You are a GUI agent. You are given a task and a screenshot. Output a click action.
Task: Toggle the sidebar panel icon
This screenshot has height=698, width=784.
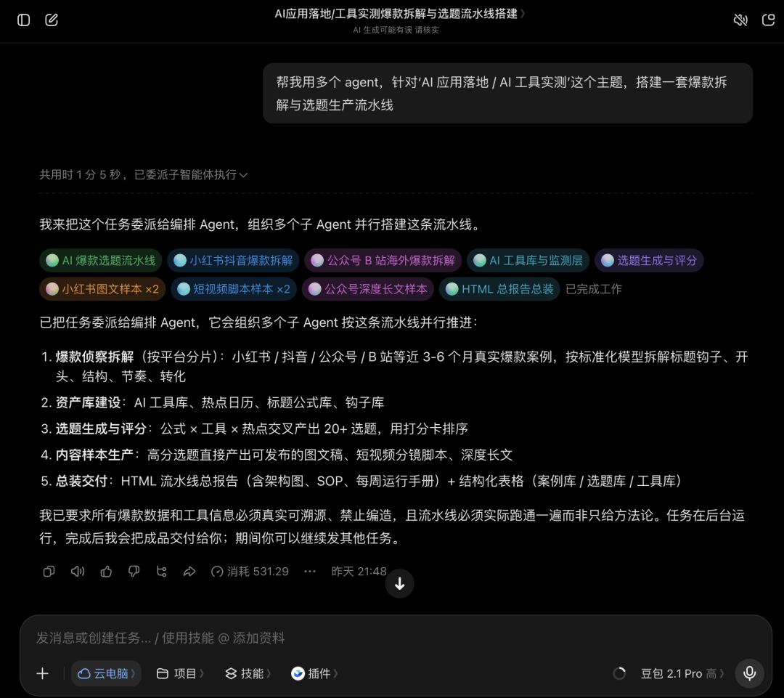tap(23, 20)
